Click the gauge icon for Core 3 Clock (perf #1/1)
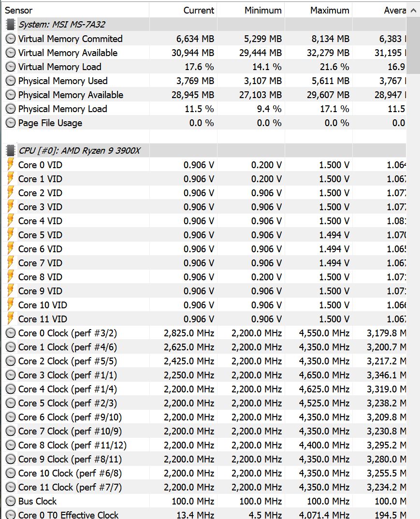420x519 pixels. [10, 375]
